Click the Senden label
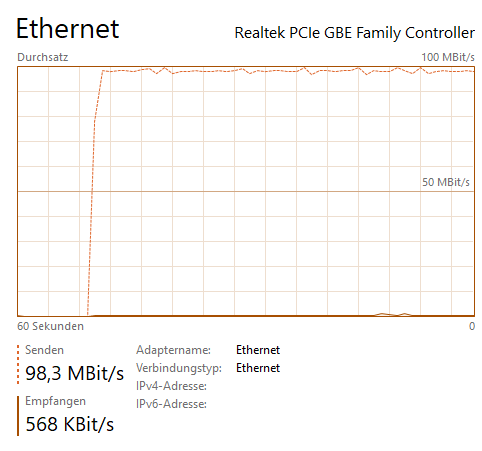Viewport: 482px width, 451px height. [x=44, y=350]
